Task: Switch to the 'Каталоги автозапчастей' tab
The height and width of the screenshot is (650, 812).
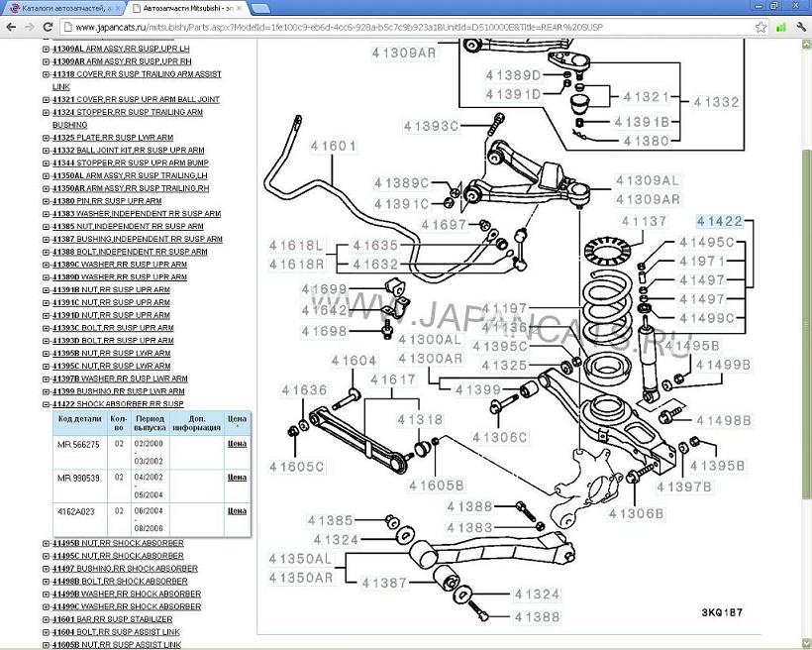Action: 59,8
